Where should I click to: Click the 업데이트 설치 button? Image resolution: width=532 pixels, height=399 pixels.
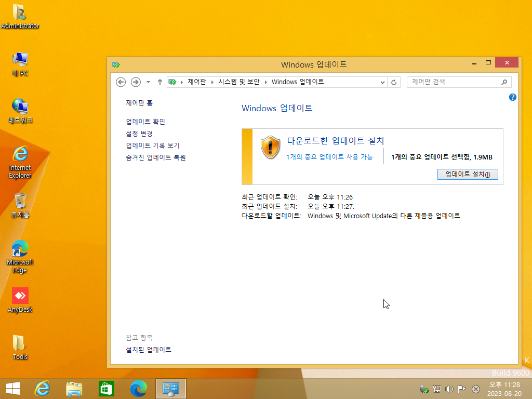click(468, 174)
